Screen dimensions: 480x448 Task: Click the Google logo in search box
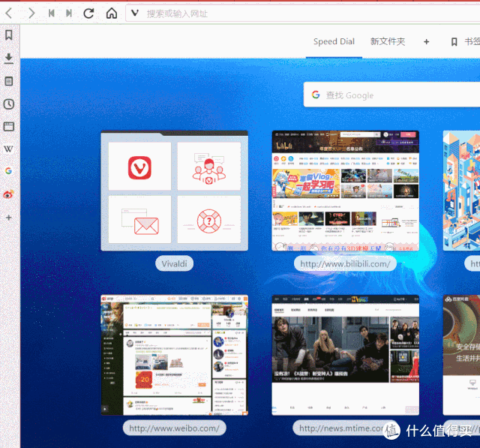coord(316,95)
